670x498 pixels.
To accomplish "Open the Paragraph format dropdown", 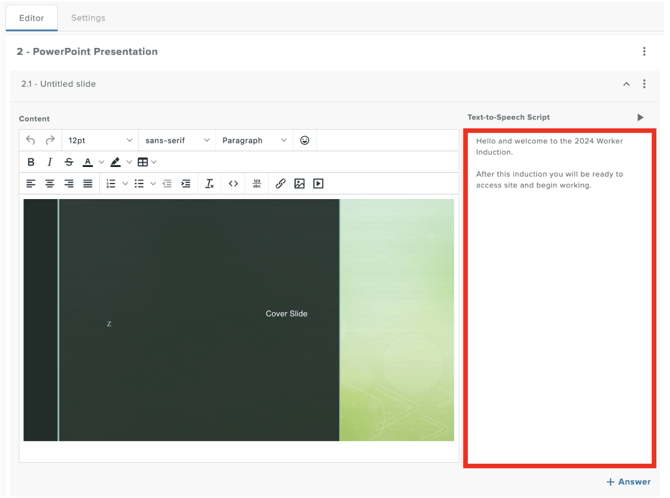I will (254, 141).
